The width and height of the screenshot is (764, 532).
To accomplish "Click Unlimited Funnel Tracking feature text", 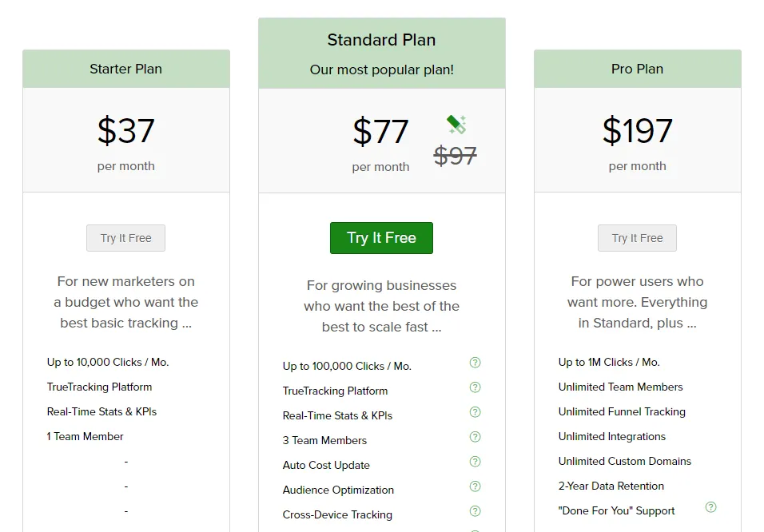I will pos(622,411).
